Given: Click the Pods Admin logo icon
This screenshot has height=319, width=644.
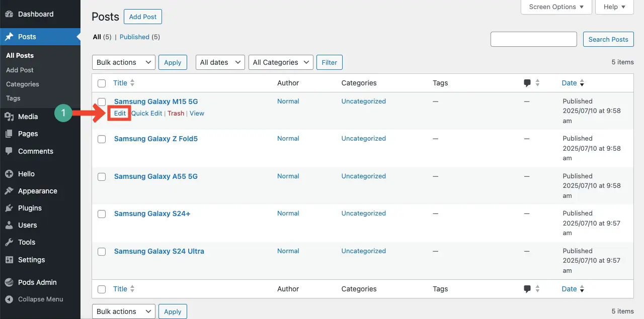Looking at the screenshot, I should point(9,282).
